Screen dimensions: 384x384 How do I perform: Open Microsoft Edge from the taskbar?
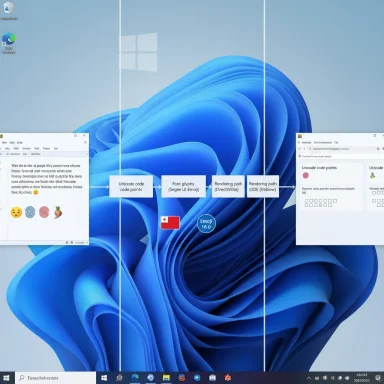[135, 378]
